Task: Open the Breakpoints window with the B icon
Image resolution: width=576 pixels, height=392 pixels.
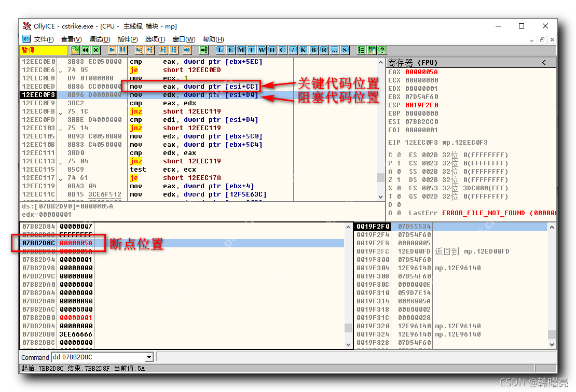Action: click(x=314, y=50)
